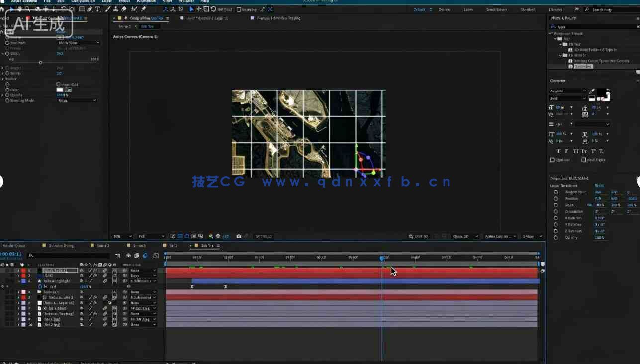This screenshot has height=364, width=640.
Task: Switch to the Render Queue tab
Action: (14, 246)
